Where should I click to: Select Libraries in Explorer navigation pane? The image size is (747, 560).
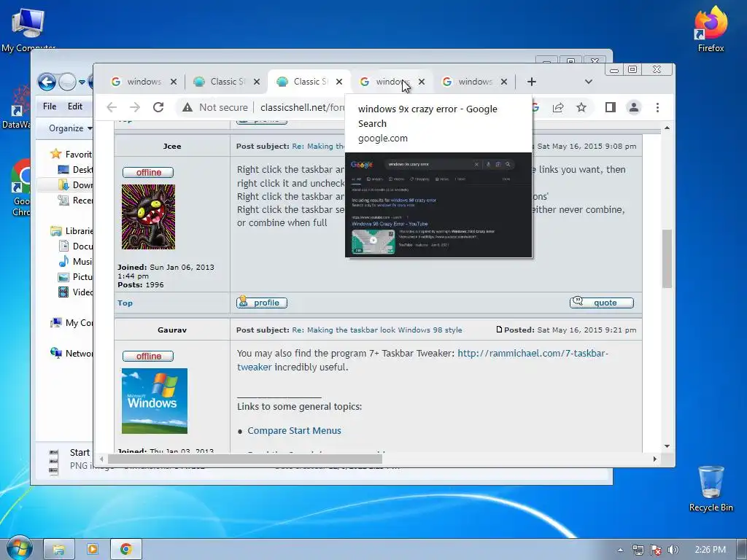[x=72, y=231]
